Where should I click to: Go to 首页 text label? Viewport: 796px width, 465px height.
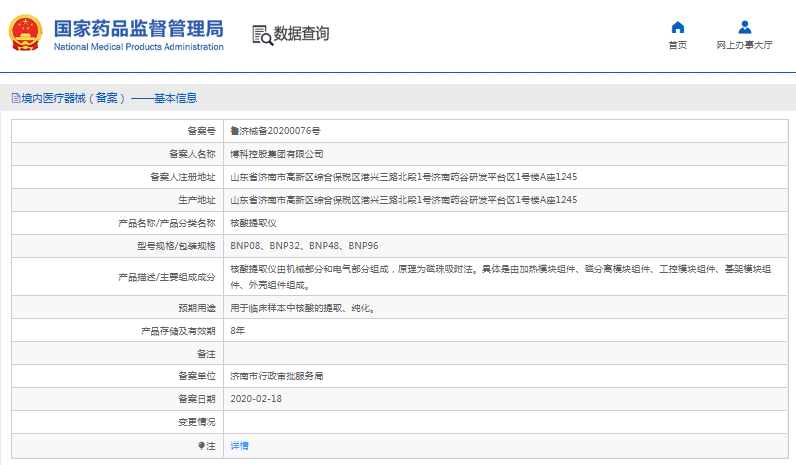point(677,45)
